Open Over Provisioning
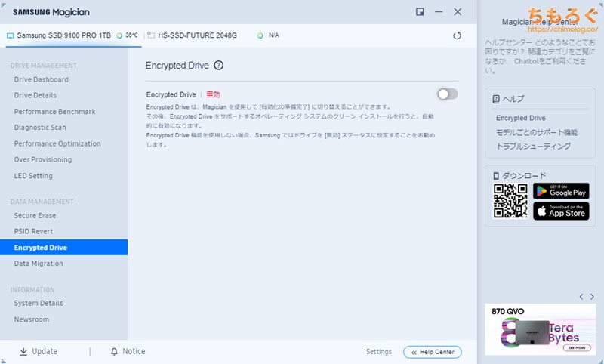Image resolution: width=604 pixels, height=364 pixels. pyautogui.click(x=43, y=159)
